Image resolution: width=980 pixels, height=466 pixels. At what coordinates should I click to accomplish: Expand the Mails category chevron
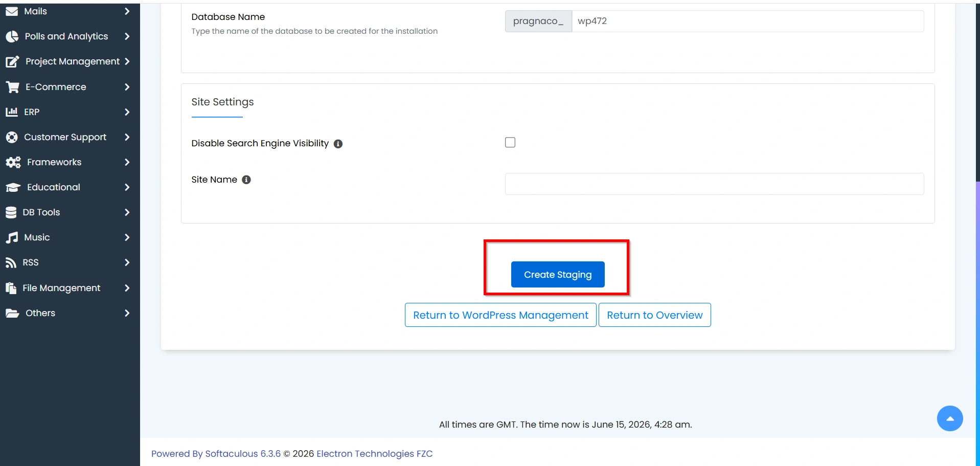(127, 11)
